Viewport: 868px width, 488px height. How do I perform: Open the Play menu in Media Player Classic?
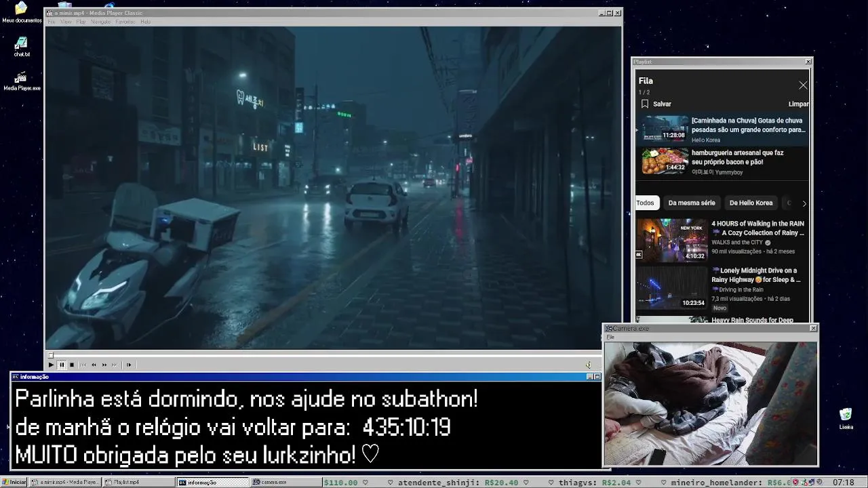click(x=81, y=22)
